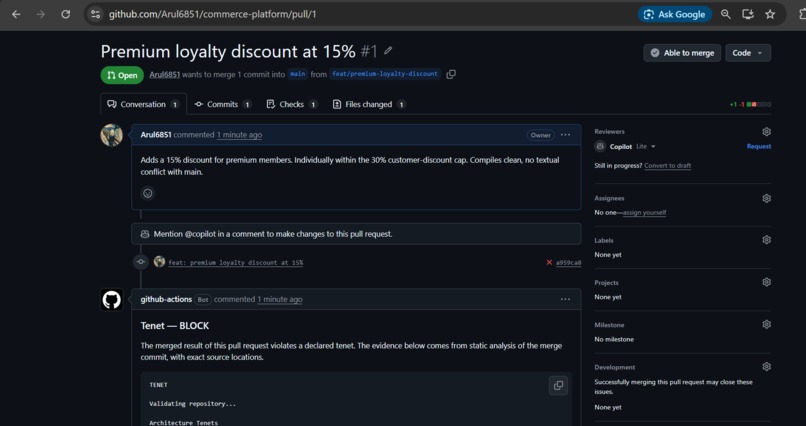Screen dimensions: 806x426
Task: Click the github-actions avatar logo
Action: pos(112,300)
